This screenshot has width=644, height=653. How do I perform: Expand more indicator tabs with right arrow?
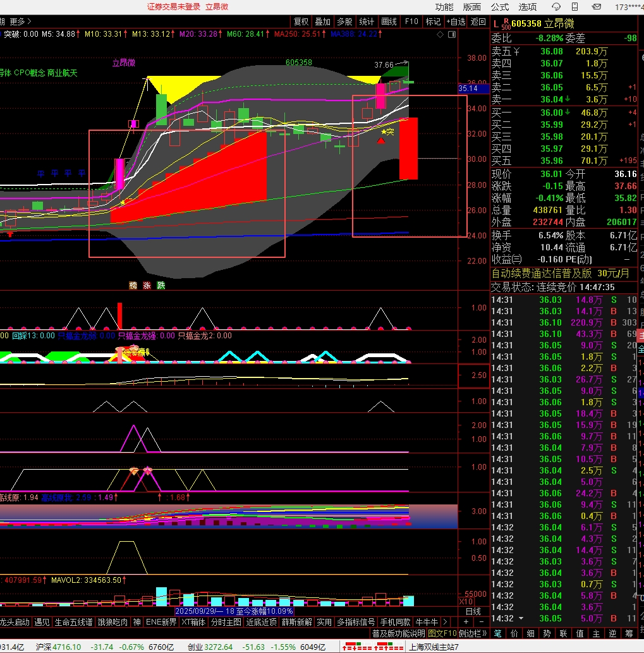(x=445, y=622)
